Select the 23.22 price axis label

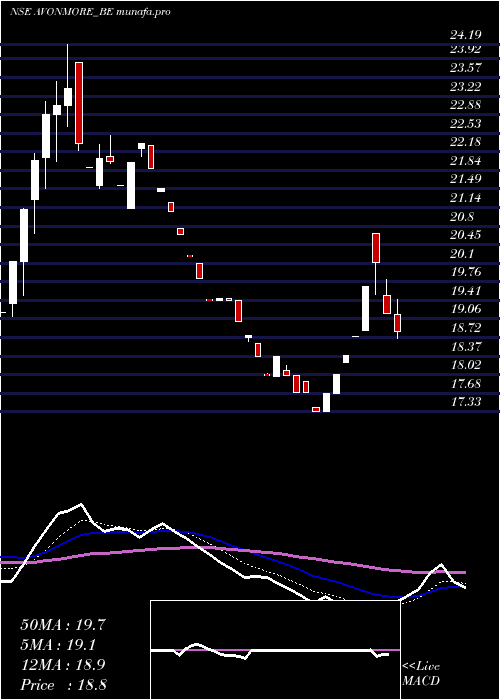(x=465, y=87)
